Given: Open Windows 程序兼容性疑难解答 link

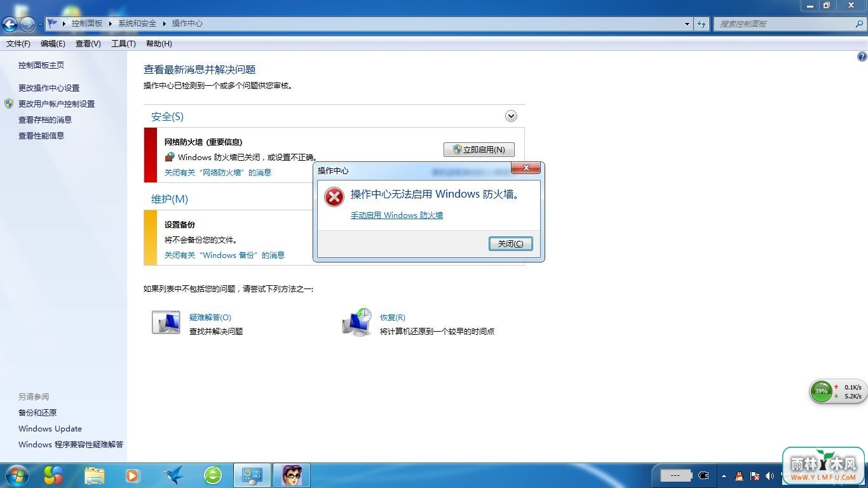Looking at the screenshot, I should [x=71, y=444].
